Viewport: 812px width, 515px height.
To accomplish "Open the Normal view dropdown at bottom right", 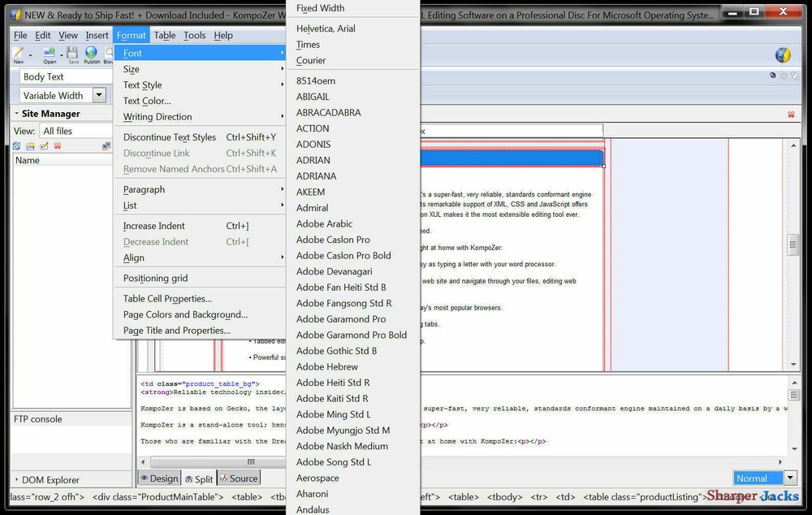I will [x=788, y=478].
